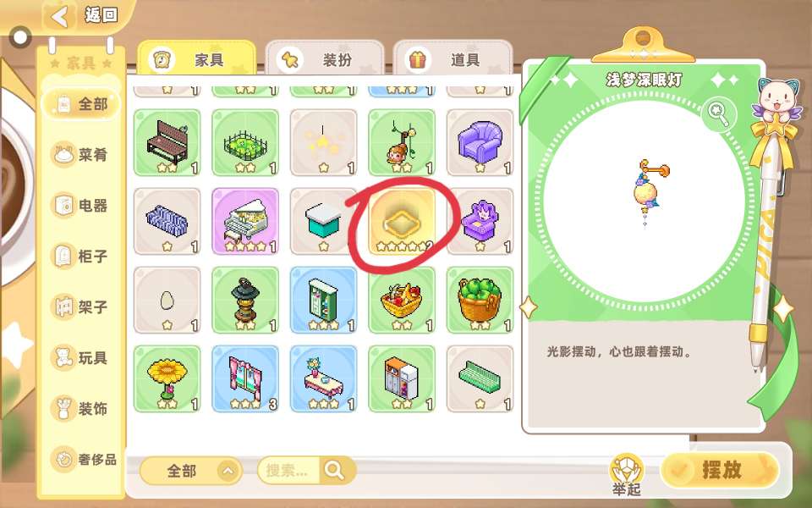
Task: Filter by 柜子 category
Action: click(80, 256)
